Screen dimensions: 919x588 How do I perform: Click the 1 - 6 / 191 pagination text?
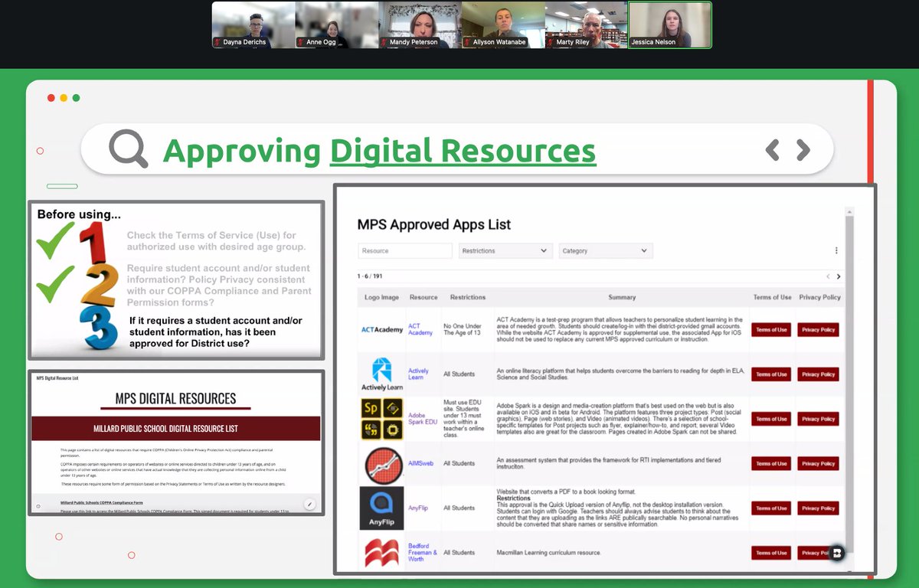370,276
